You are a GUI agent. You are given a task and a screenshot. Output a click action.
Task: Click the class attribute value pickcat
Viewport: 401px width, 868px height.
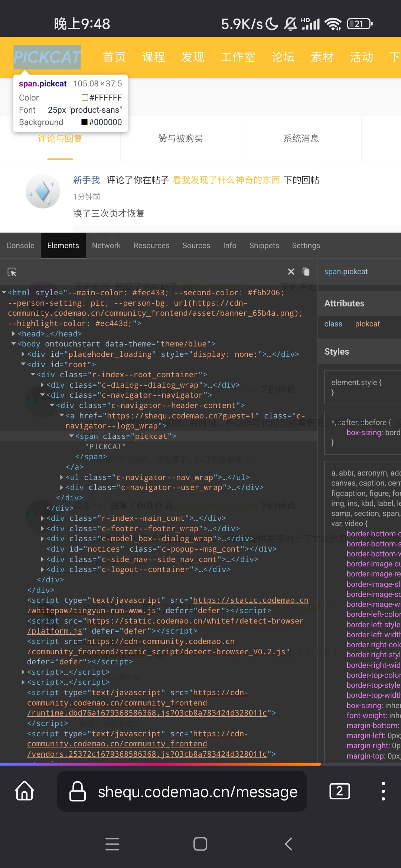click(x=367, y=324)
